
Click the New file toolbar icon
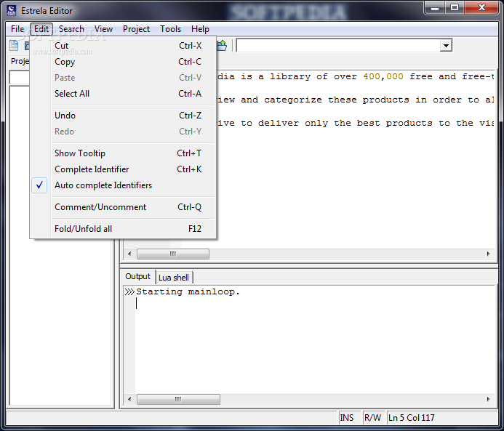[x=14, y=46]
